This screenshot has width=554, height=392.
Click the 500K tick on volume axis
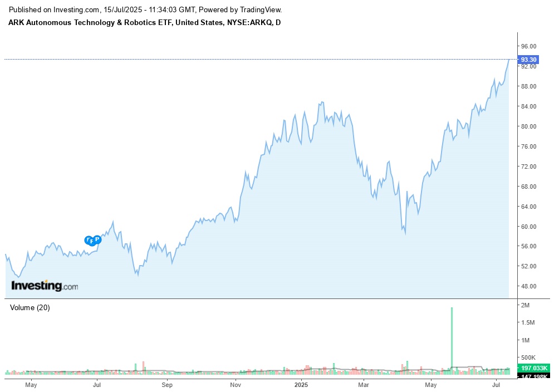pos(528,357)
